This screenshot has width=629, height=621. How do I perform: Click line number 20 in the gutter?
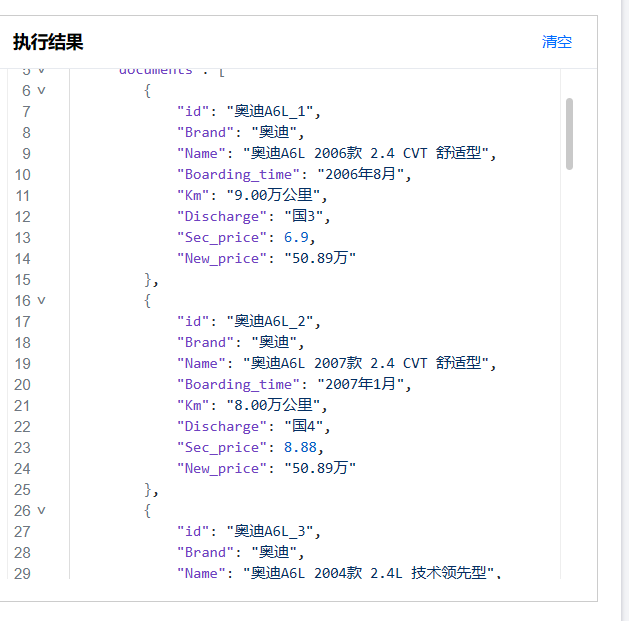(x=22, y=384)
